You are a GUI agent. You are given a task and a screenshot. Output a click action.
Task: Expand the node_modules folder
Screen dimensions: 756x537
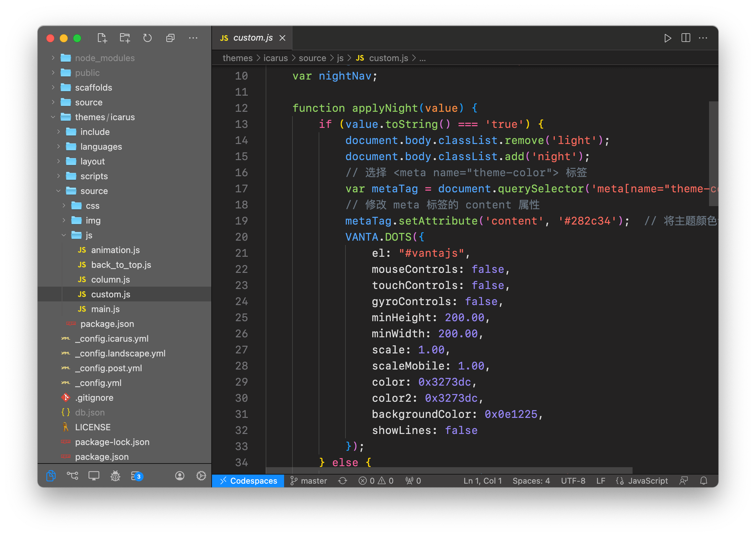click(124, 58)
